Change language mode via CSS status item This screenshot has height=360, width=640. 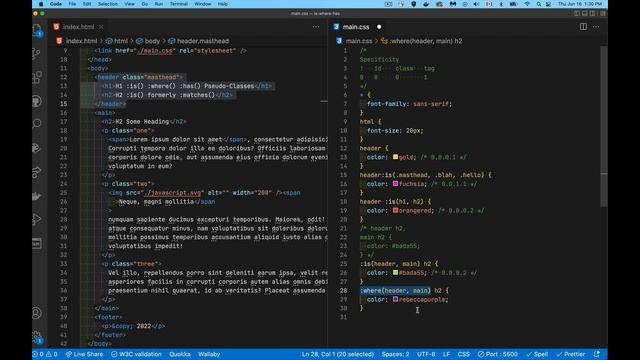point(463,354)
